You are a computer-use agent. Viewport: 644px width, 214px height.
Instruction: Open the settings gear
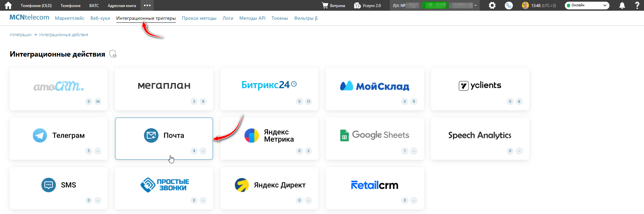click(x=492, y=5)
